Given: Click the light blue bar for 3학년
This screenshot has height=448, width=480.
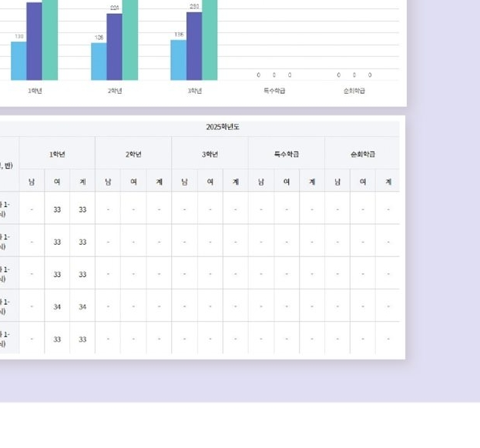Looking at the screenshot, I should click(x=178, y=60).
